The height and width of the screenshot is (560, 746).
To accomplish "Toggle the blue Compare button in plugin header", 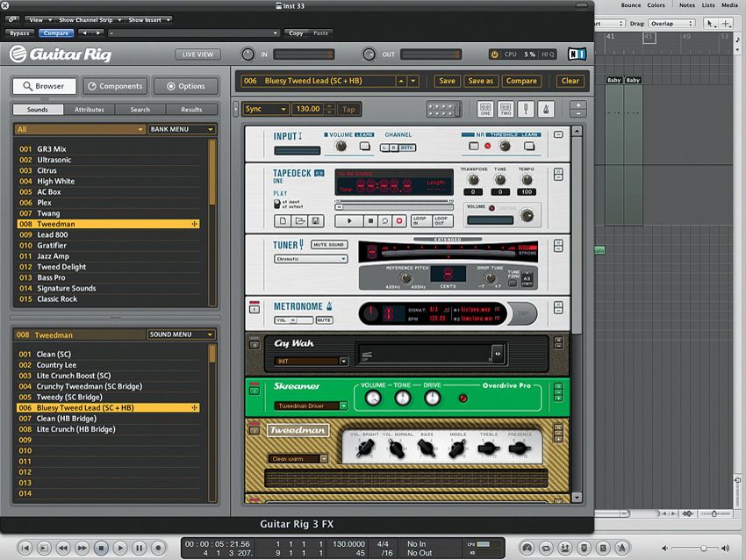I will pos(56,33).
